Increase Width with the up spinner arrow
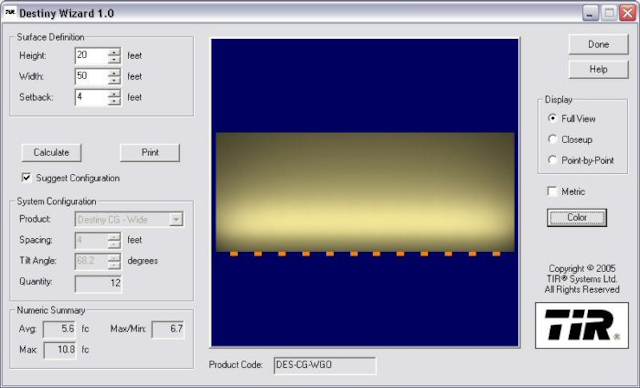 click(115, 72)
